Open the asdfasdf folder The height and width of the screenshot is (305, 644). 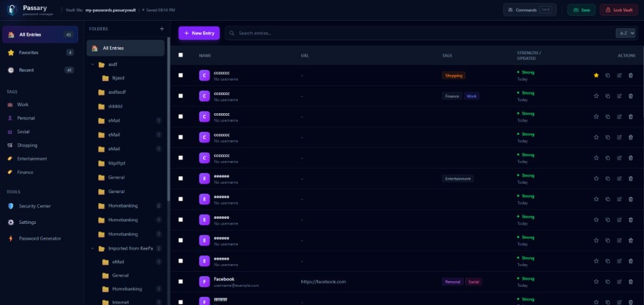[x=117, y=92]
